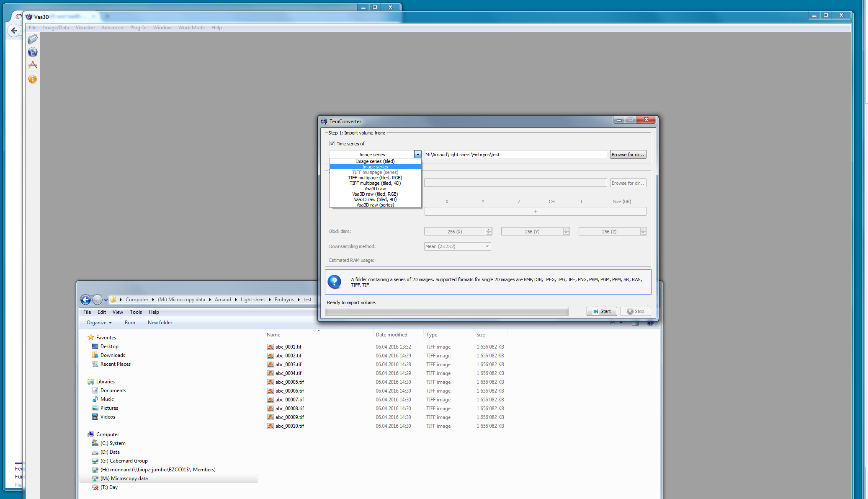Select 'TIFF multipage (tiled, RGB)' option
The image size is (868, 499).
pos(375,178)
